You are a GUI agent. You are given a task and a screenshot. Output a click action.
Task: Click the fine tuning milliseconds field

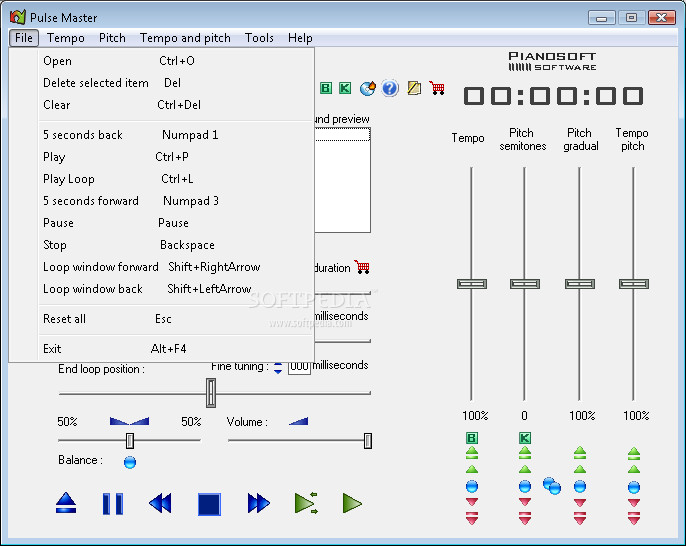pyautogui.click(x=299, y=368)
